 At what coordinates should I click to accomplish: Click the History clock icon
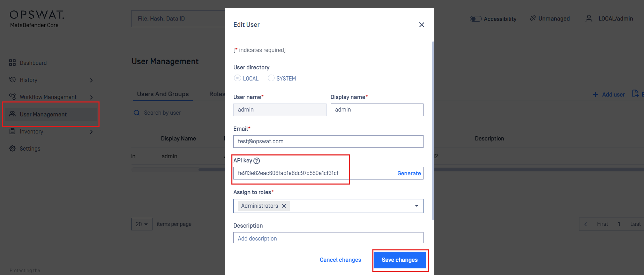tap(13, 79)
